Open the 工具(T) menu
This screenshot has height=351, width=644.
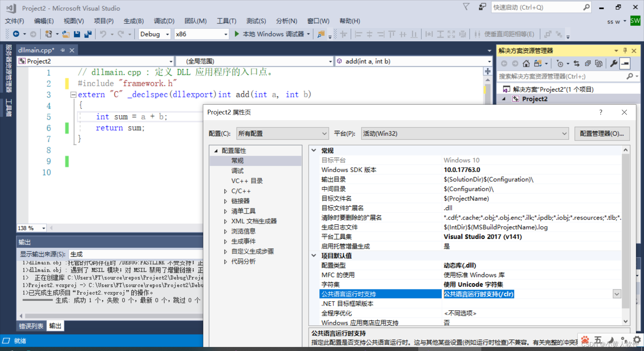(226, 21)
